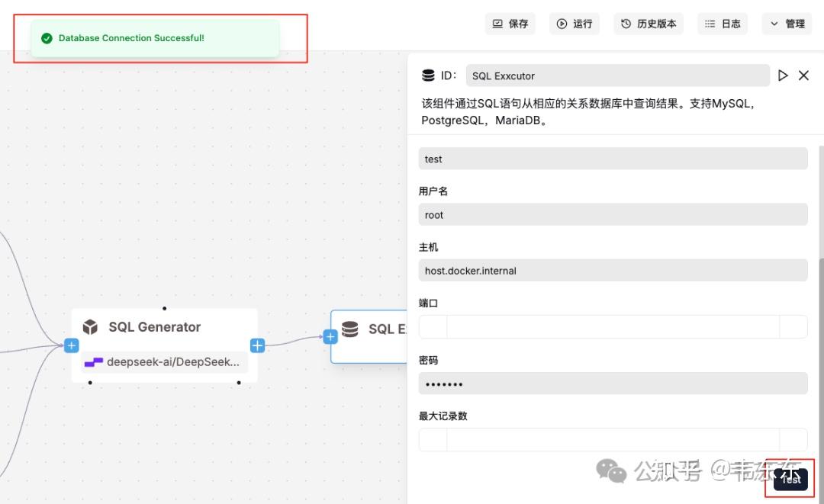Click the database icon on the SQL Executor node
This screenshot has height=504, width=824.
point(349,329)
